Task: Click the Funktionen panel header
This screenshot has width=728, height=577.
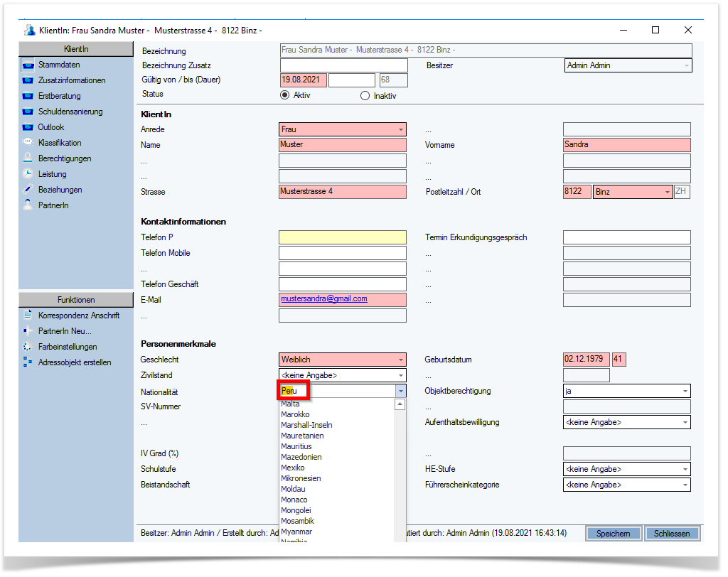Action: (76, 300)
